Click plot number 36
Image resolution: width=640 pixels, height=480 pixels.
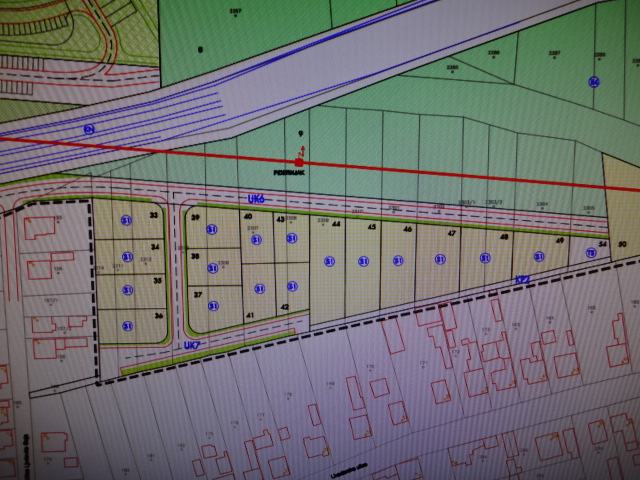pos(159,316)
